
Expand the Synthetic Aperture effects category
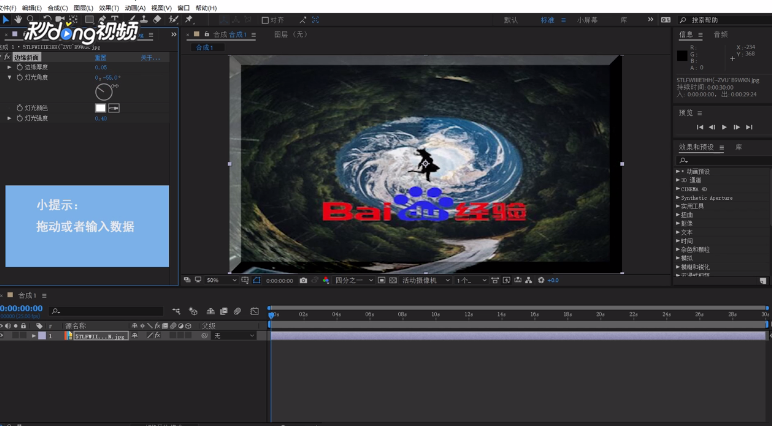pyautogui.click(x=678, y=197)
